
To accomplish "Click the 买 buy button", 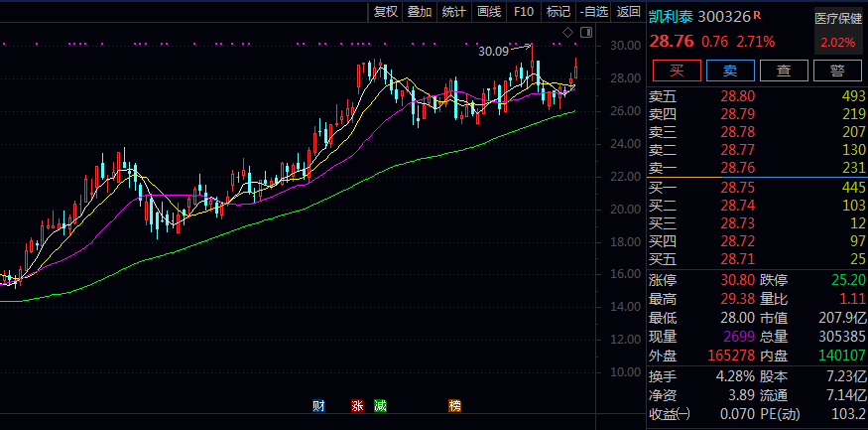I will point(677,71).
